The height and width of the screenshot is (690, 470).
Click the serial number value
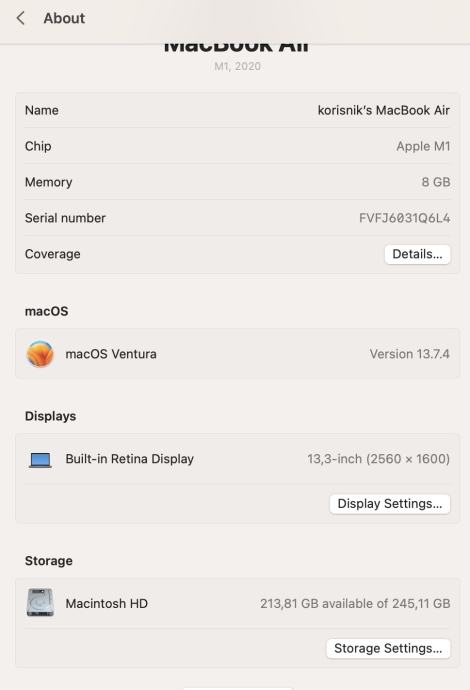click(x=404, y=218)
